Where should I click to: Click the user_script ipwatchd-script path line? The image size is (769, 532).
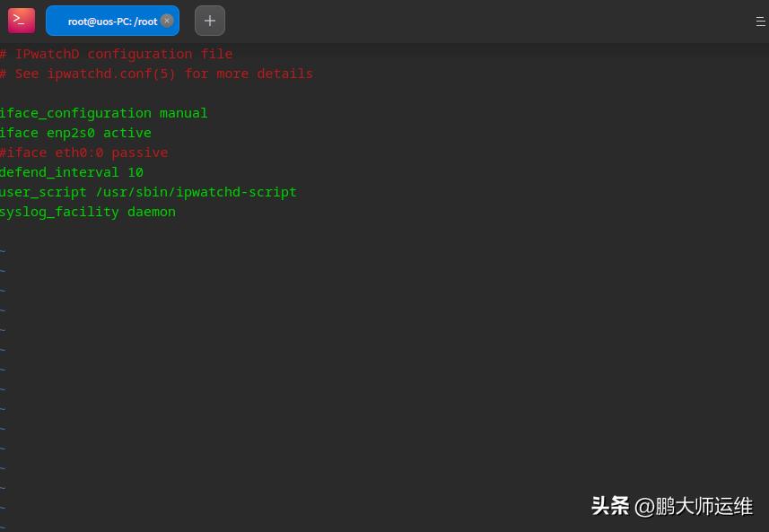(148, 192)
